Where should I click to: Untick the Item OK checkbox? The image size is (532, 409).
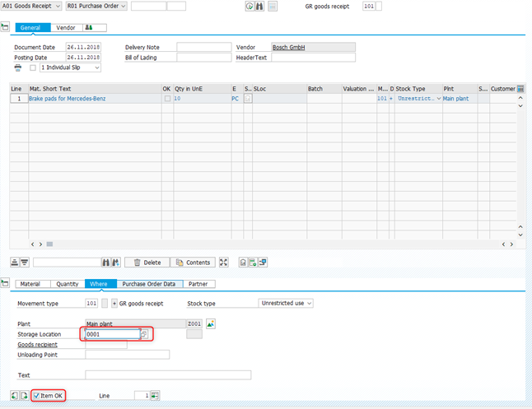click(36, 396)
